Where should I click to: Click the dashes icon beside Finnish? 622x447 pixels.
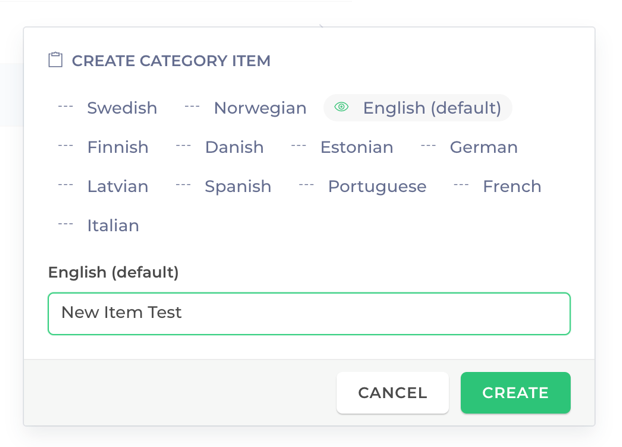pyautogui.click(x=65, y=146)
